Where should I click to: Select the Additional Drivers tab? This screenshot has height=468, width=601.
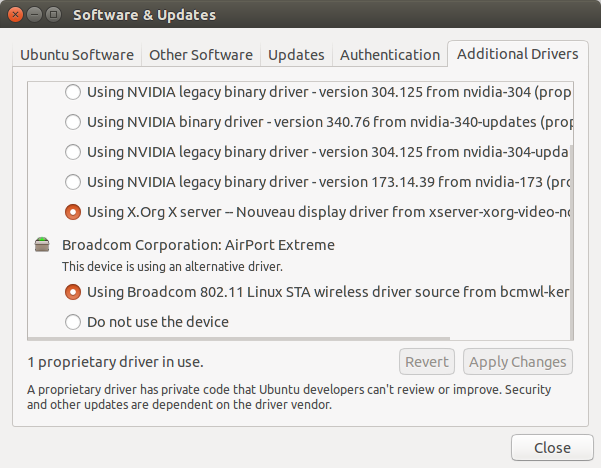point(517,54)
